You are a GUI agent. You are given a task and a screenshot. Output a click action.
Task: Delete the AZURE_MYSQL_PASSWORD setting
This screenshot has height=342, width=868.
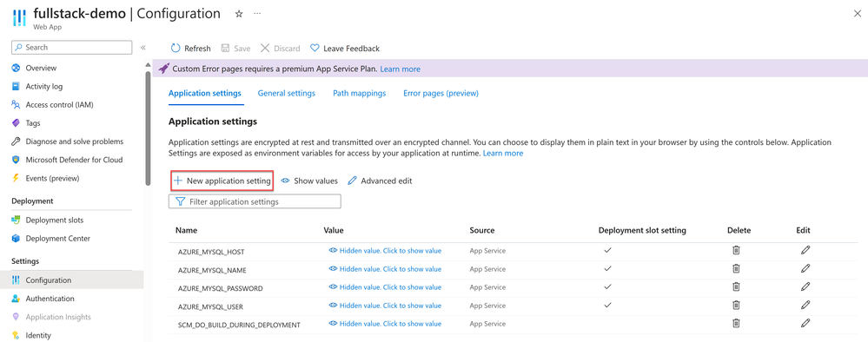(x=736, y=286)
